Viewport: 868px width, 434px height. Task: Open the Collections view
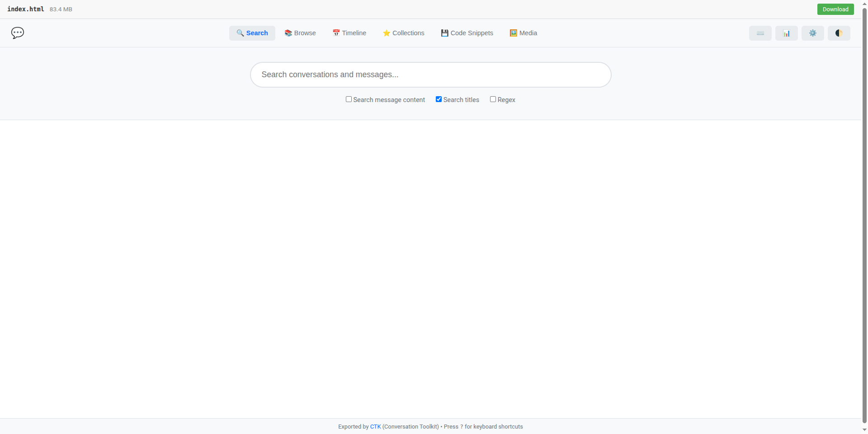pos(403,33)
